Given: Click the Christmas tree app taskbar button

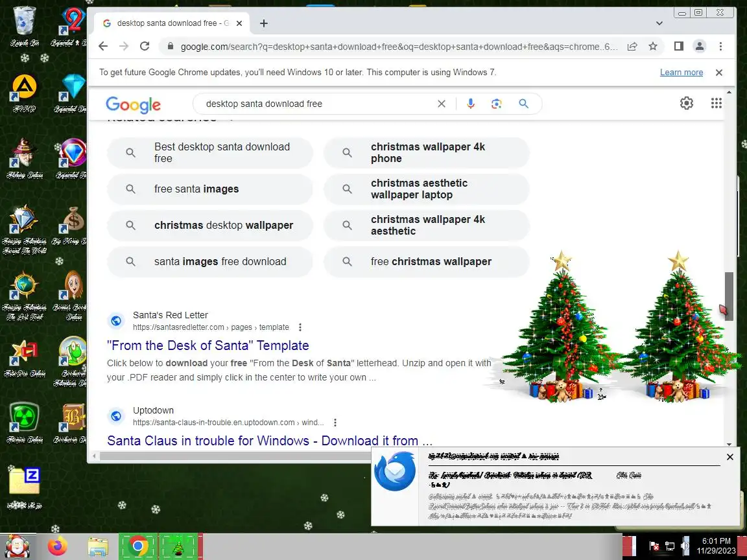Looking at the screenshot, I should point(178,546).
